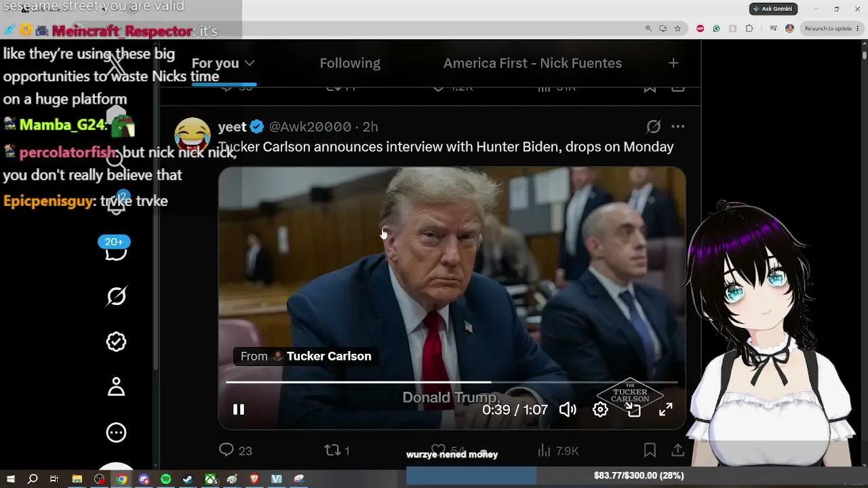Open the Chrome Extensions puzzle icon

(x=749, y=28)
